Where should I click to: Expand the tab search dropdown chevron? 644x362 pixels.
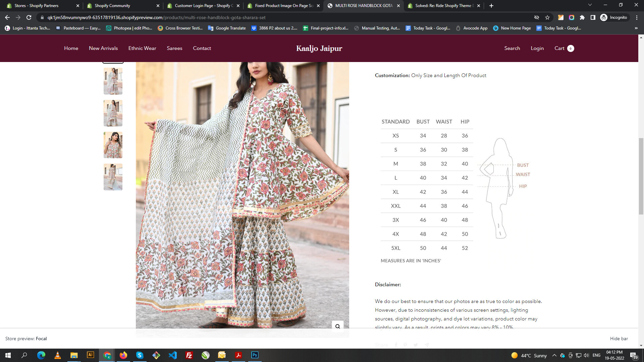click(x=590, y=5)
